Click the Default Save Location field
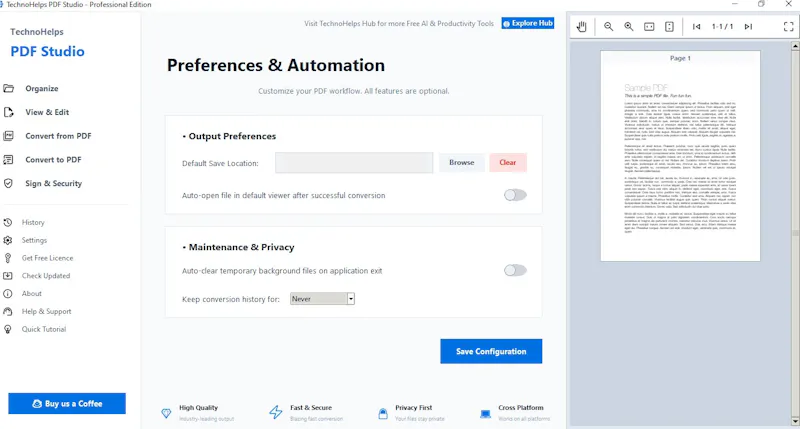This screenshot has width=800, height=429. tap(354, 163)
